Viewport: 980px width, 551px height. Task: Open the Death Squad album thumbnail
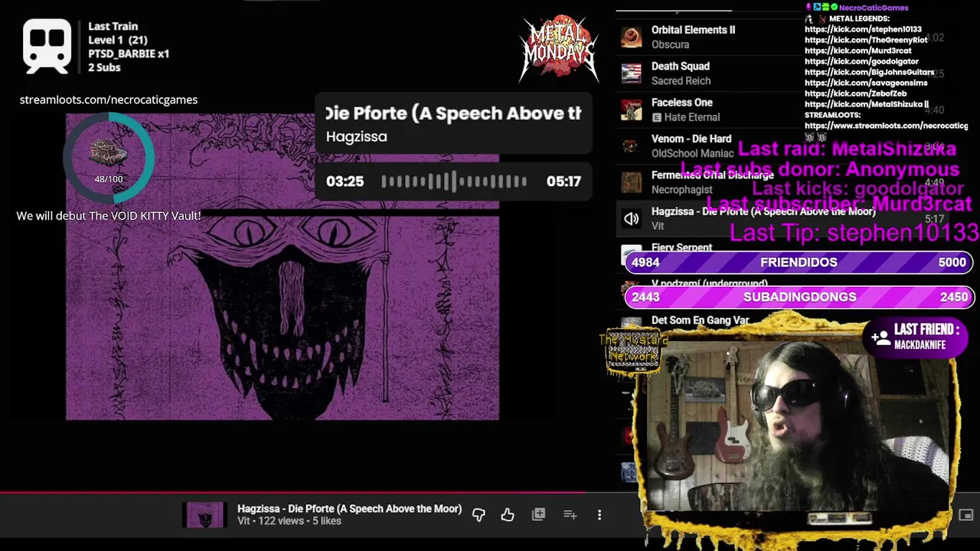click(x=631, y=73)
